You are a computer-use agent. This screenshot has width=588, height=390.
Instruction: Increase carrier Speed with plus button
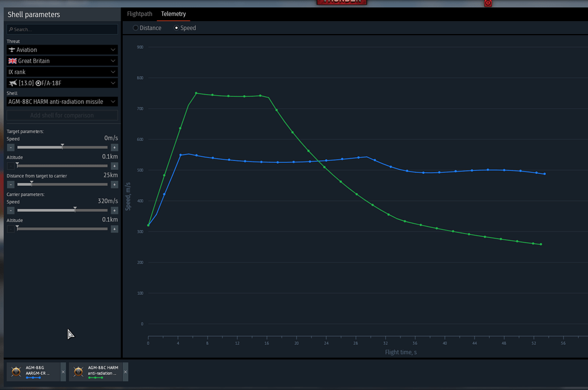(x=115, y=210)
